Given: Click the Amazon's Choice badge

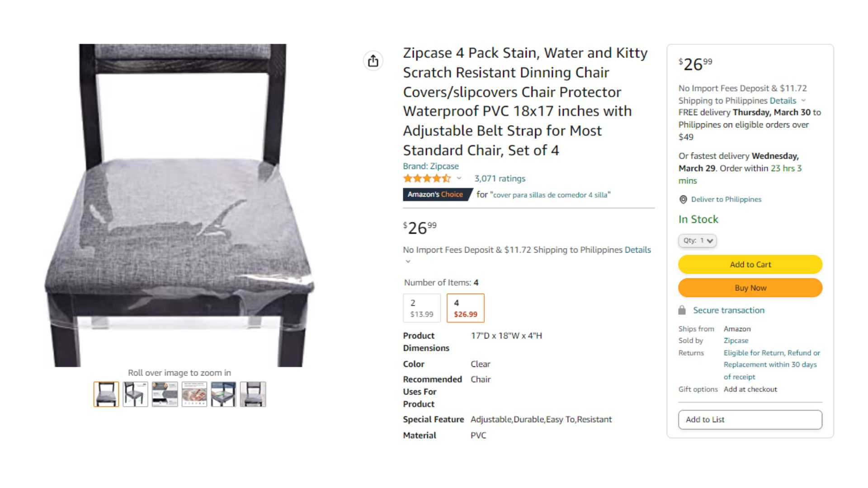Looking at the screenshot, I should click(436, 194).
